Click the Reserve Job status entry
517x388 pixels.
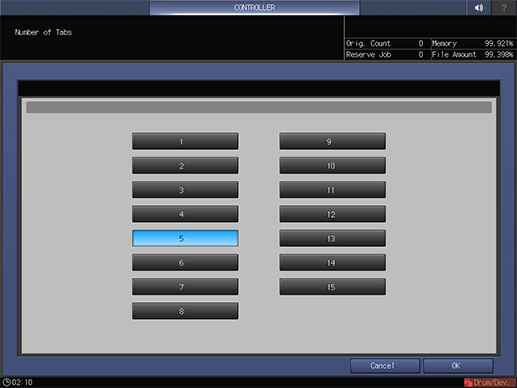[x=385, y=55]
